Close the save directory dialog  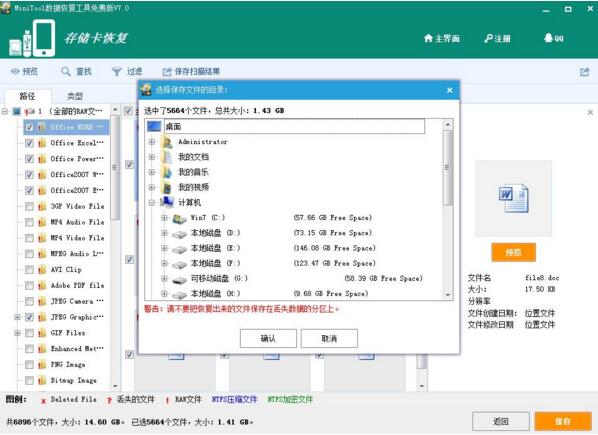pos(450,90)
